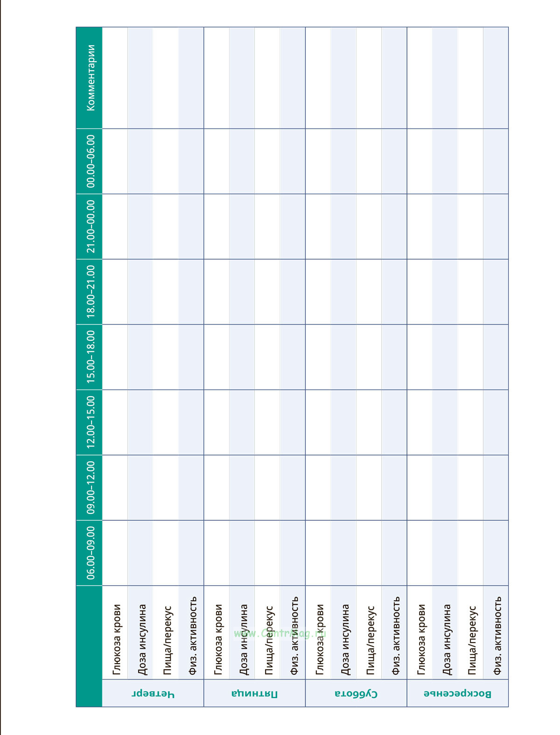Screen dimensions: 560x735
Task: Click the 09.00–12.00 time header
Action: pyautogui.click(x=90, y=488)
